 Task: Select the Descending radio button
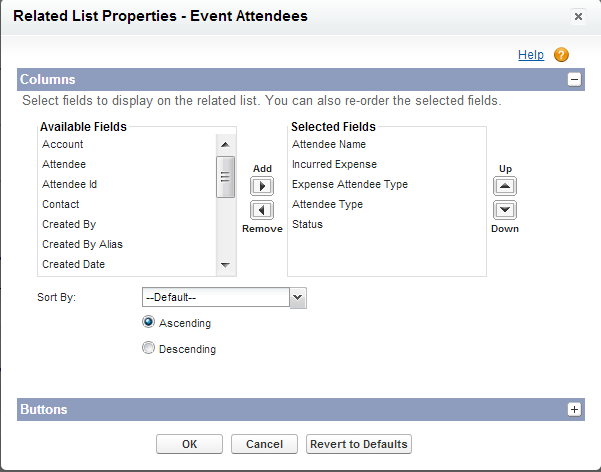[149, 349]
